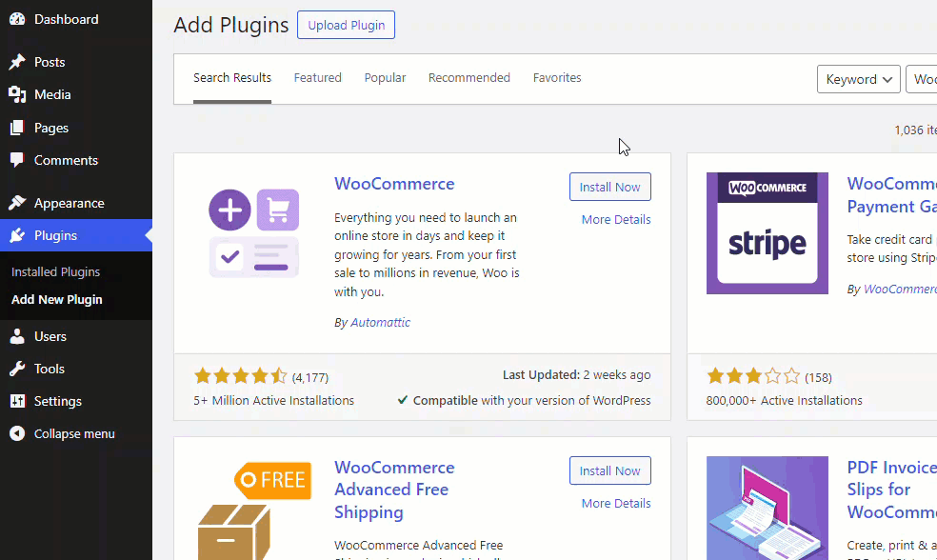Image resolution: width=937 pixels, height=560 pixels.
Task: Click '5+ Million Active Installations' text
Action: pyautogui.click(x=273, y=400)
